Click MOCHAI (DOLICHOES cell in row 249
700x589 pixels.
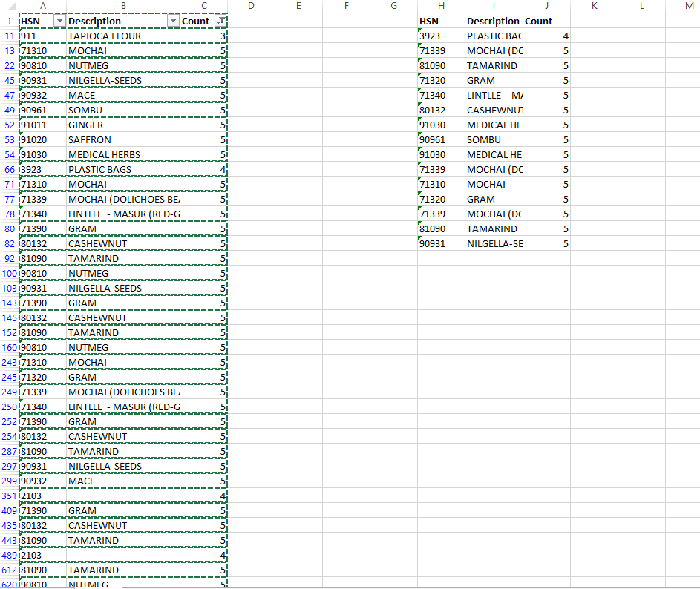point(123,392)
